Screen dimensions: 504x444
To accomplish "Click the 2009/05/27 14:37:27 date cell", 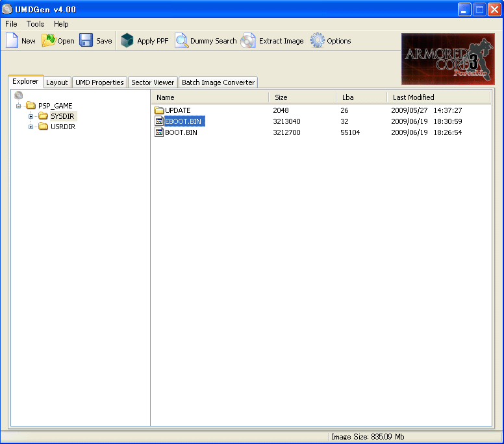I will [x=427, y=110].
